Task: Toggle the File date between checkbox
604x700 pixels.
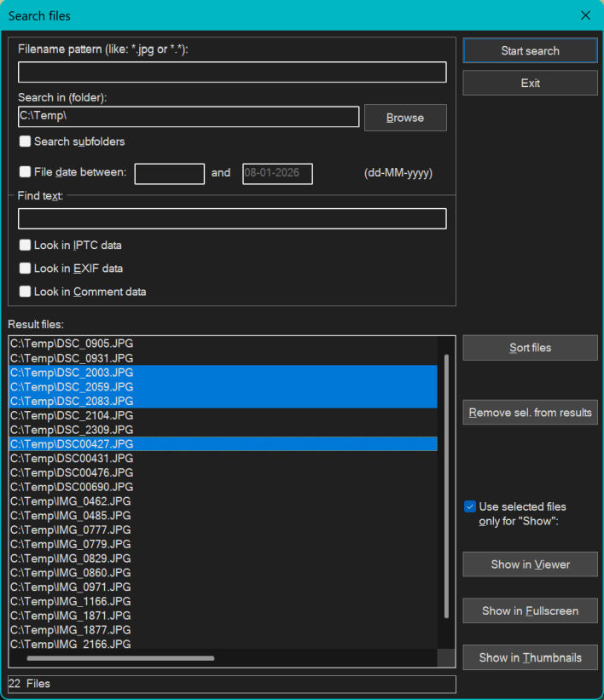Action: pyautogui.click(x=26, y=172)
